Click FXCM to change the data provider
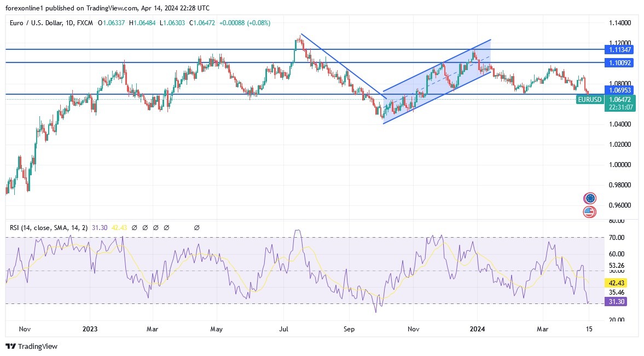Image resolution: width=644 pixels, height=356 pixels. 86,23
